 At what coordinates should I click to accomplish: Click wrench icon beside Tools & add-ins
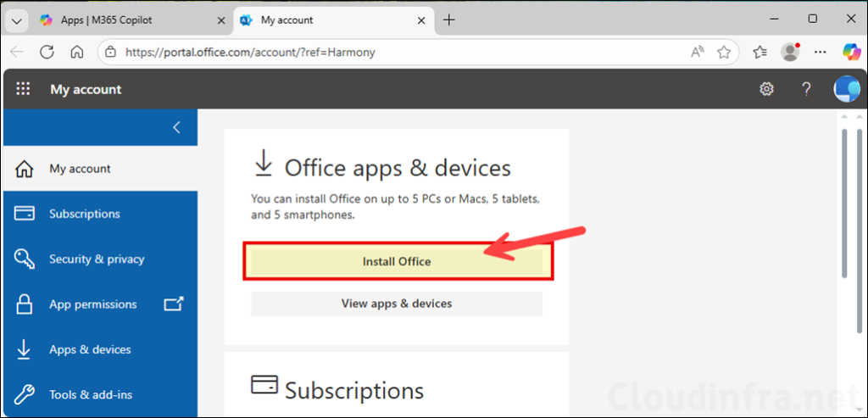(x=24, y=395)
